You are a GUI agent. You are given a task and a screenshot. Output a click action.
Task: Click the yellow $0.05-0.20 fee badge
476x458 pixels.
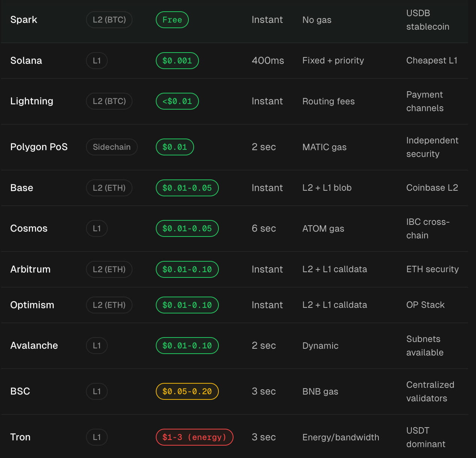(187, 391)
